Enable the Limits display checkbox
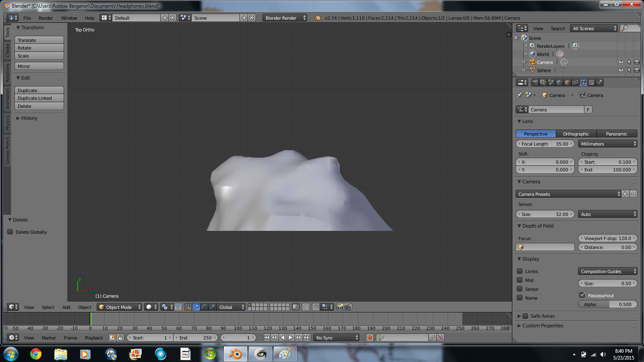 point(520,271)
